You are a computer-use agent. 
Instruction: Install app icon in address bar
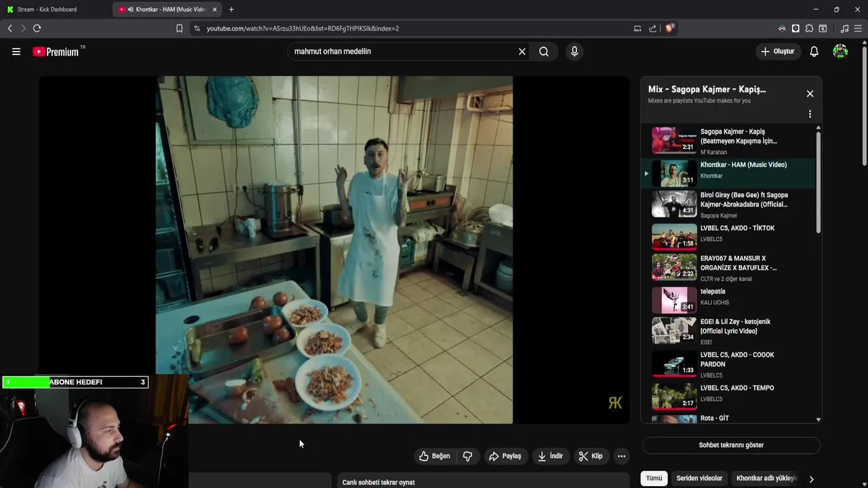click(637, 28)
